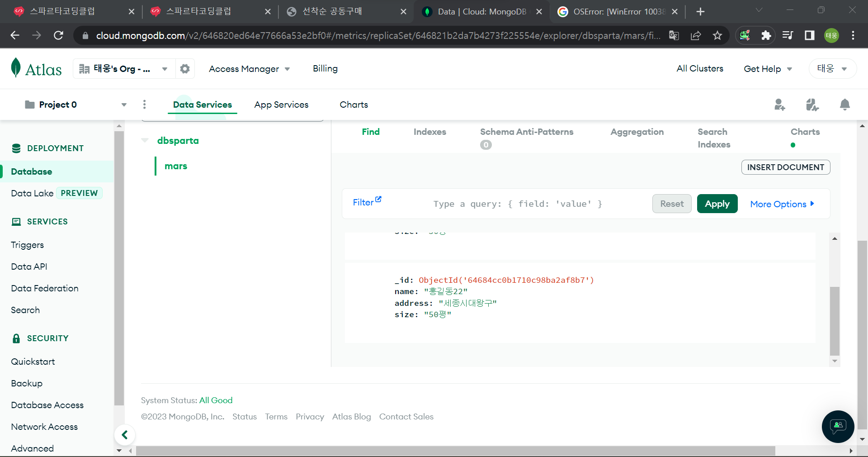868x457 pixels.
Task: Open Chrome profile avatar
Action: [x=831, y=35]
